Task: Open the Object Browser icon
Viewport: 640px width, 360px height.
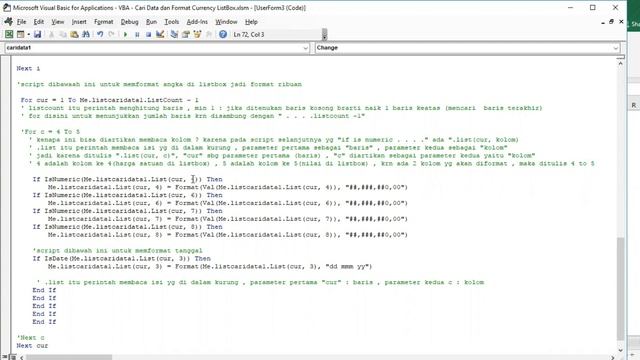Action: 197,34
